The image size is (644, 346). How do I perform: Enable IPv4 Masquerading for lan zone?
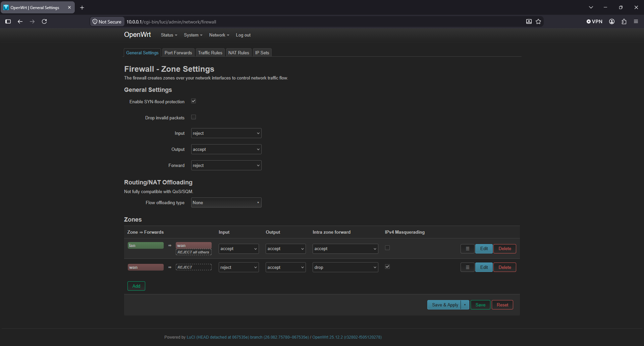coord(387,248)
